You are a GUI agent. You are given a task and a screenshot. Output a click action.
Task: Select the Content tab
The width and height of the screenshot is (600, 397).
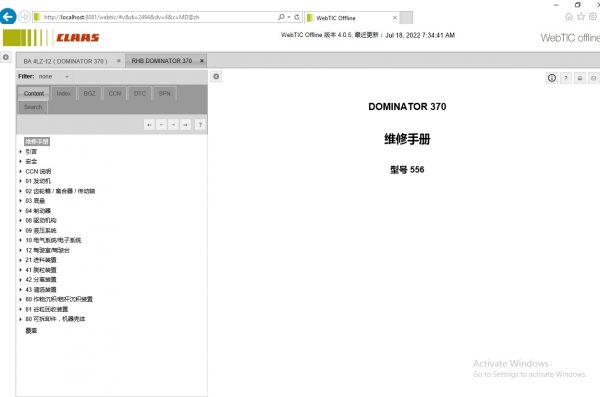click(34, 93)
